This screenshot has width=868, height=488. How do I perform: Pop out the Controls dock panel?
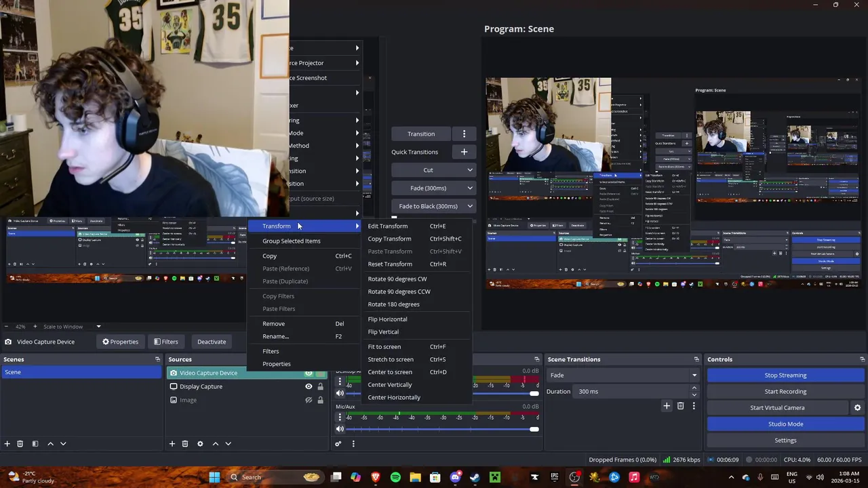click(x=862, y=359)
